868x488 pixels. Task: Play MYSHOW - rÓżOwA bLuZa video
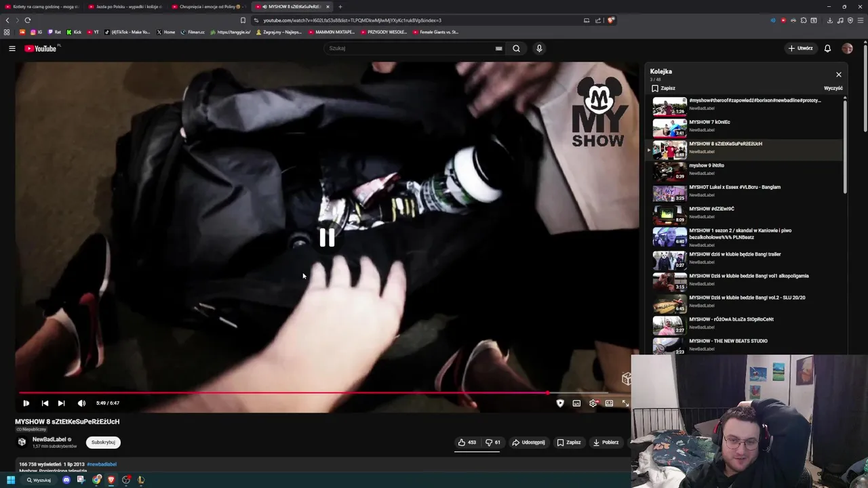click(x=747, y=324)
